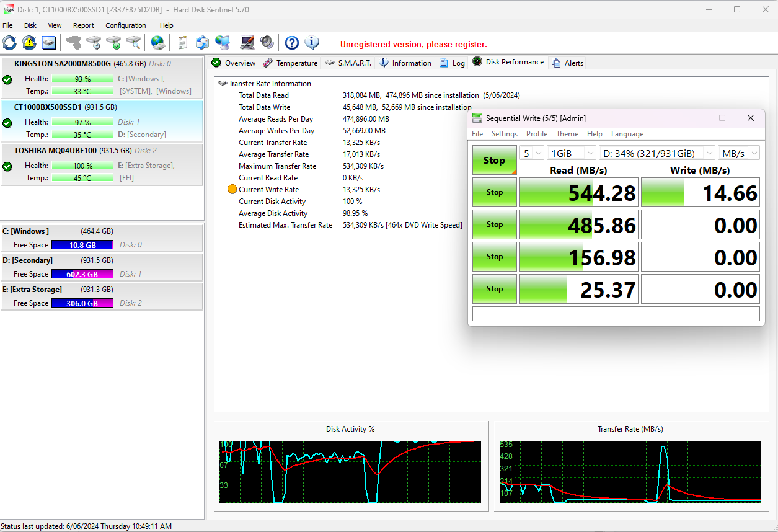Open the Configuration menu
The image size is (778, 532).
point(126,25)
